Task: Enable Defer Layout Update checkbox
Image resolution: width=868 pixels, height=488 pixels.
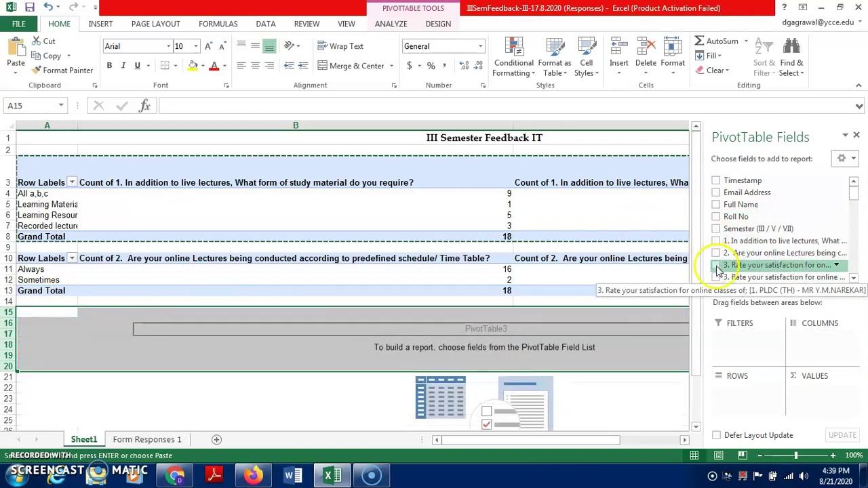Action: (x=717, y=435)
